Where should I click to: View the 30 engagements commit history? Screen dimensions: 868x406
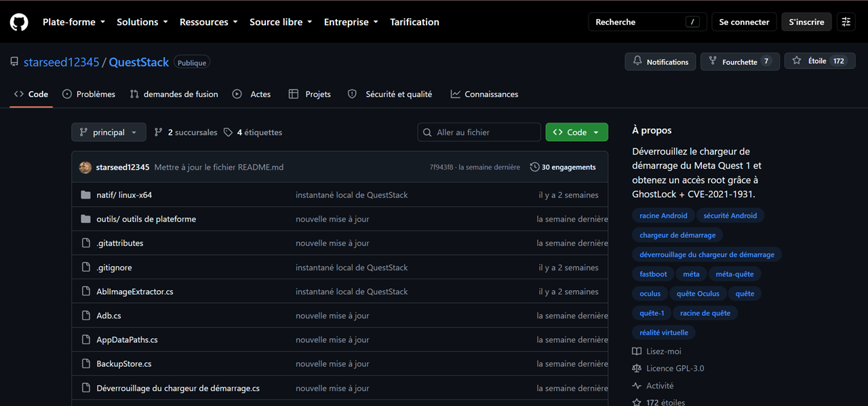click(x=563, y=167)
